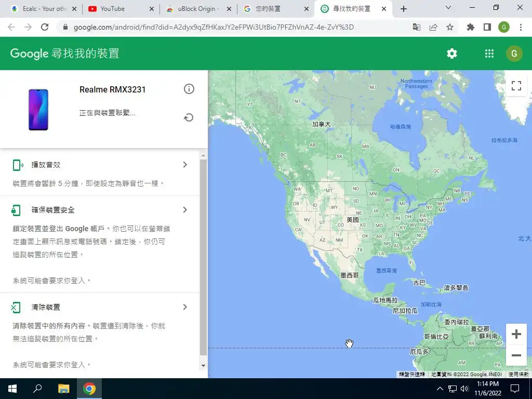The image size is (532, 399).
Task: Click Chrome icon in the taskbar
Action: click(x=89, y=389)
